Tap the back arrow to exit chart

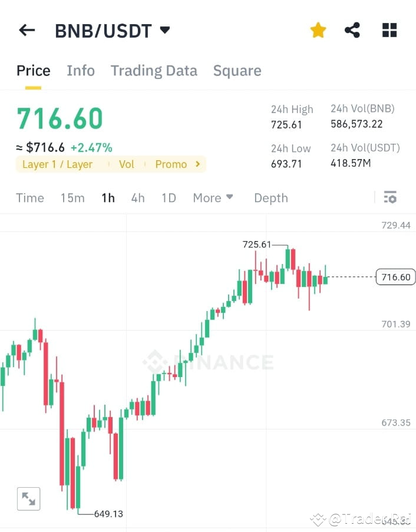(x=27, y=30)
